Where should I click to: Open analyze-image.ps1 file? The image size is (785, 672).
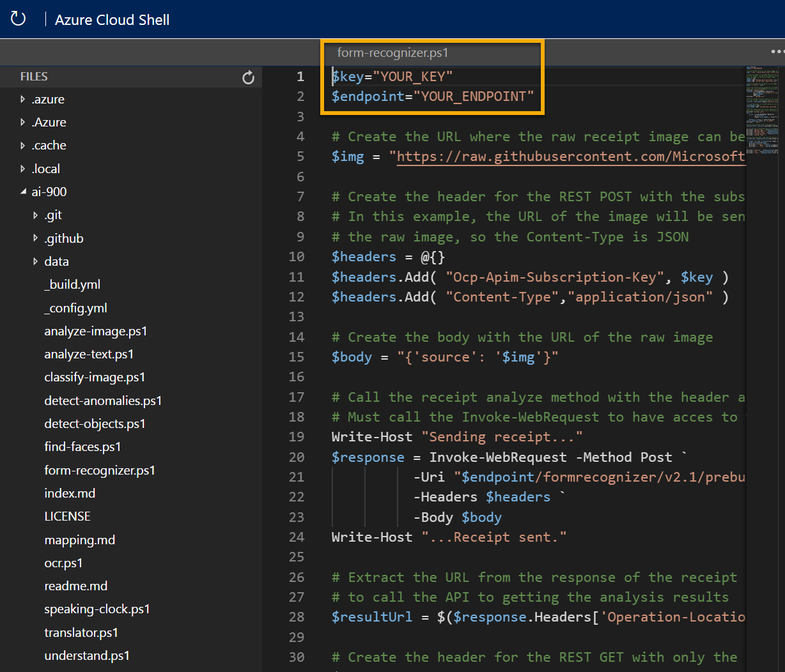coord(96,331)
